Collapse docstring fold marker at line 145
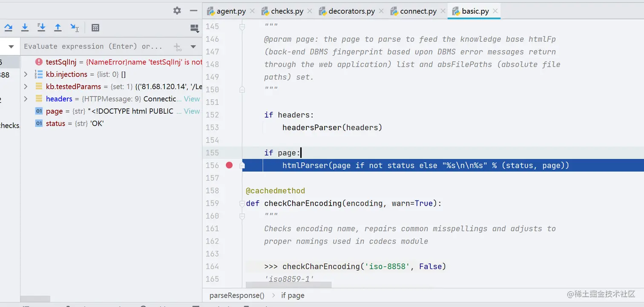 click(242, 26)
